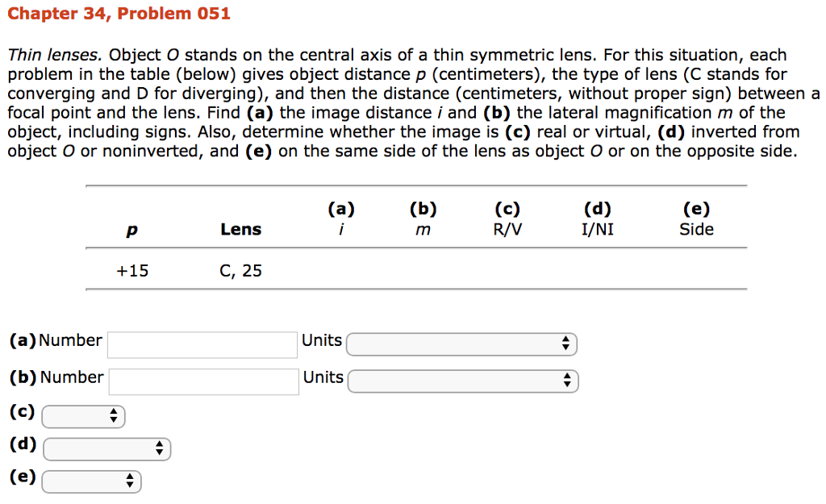Screen dimensions: 826x504
Task: Open the (c) R/V selection dropdown
Action: pyautogui.click(x=83, y=416)
